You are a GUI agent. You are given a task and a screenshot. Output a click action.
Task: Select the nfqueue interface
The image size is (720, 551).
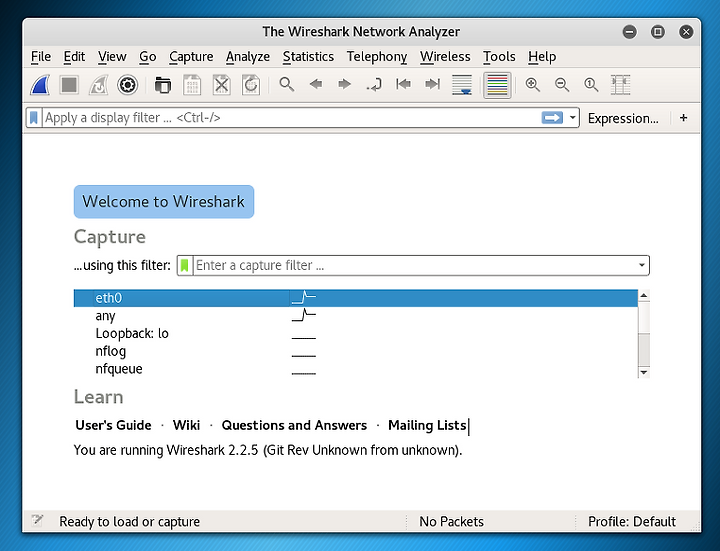[x=356, y=369]
